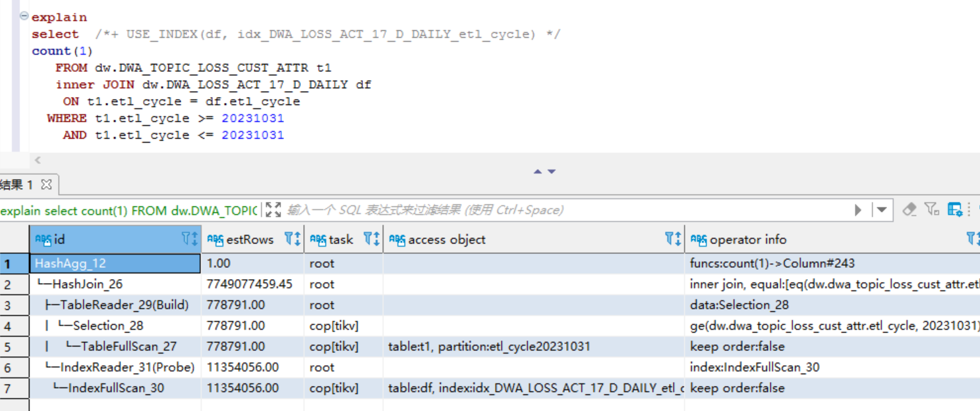Click the panel up/down resize arrows

tap(544, 172)
